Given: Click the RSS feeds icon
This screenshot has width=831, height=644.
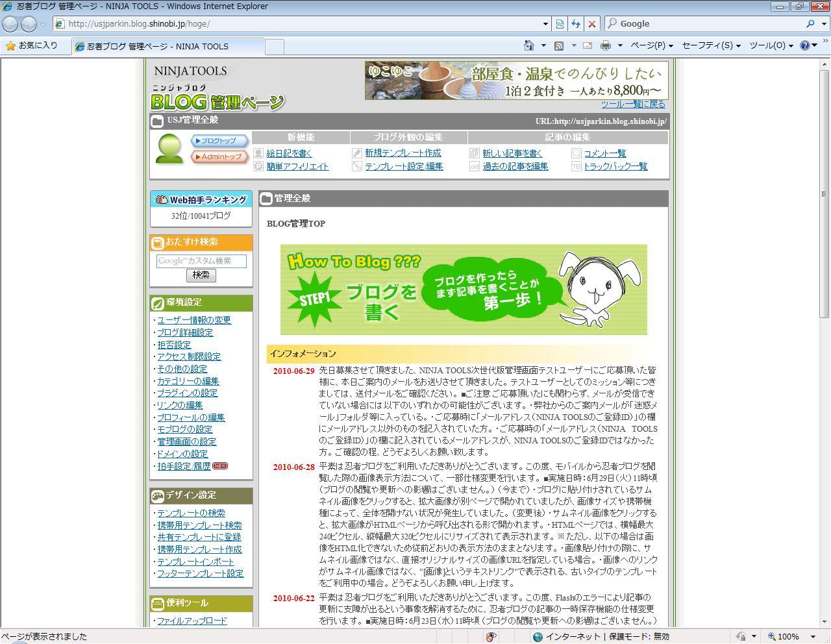Looking at the screenshot, I should click(x=559, y=45).
